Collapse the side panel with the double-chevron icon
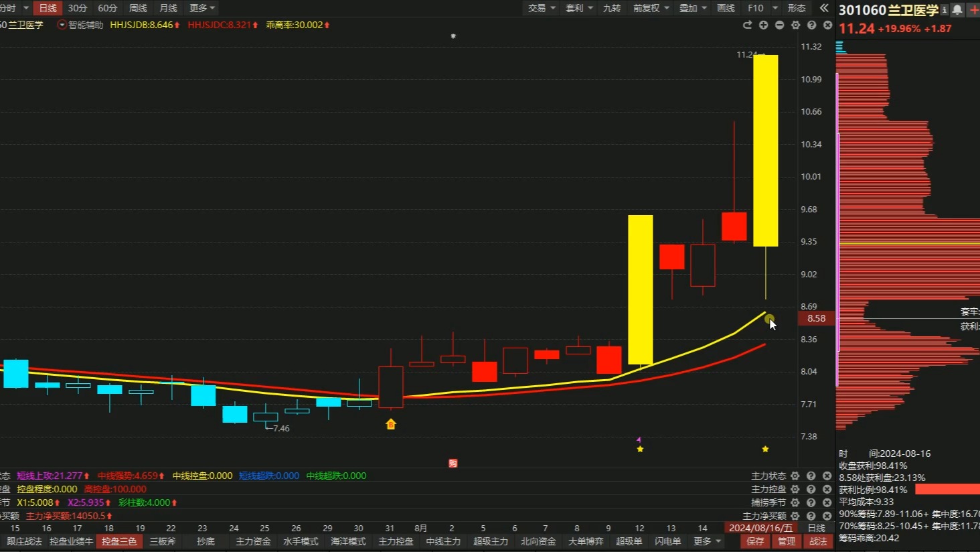This screenshot has height=552, width=980. pos(824,8)
